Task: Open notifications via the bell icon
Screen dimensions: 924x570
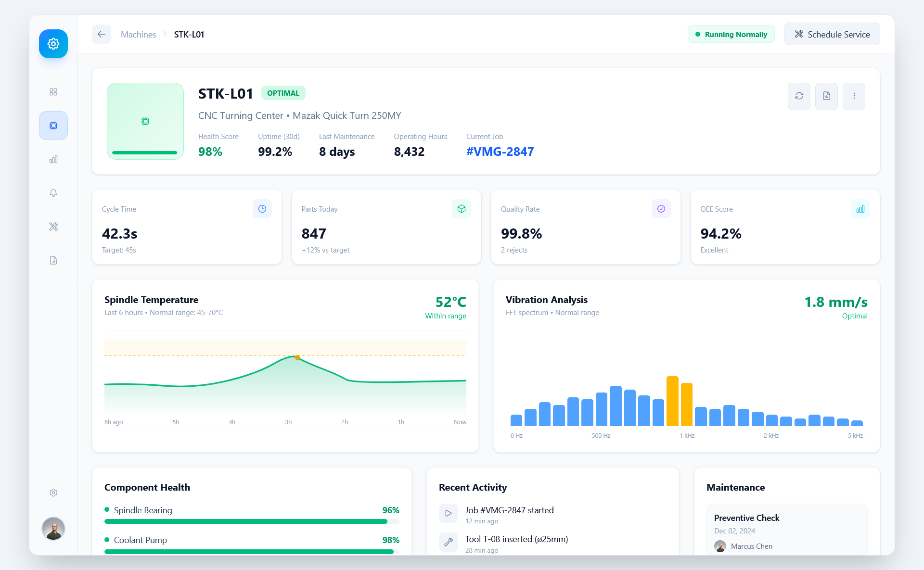Action: coord(53,192)
